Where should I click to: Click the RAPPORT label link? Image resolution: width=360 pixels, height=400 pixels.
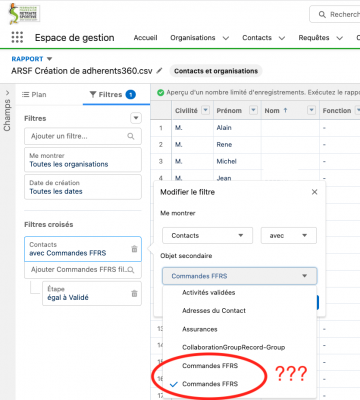pos(27,59)
